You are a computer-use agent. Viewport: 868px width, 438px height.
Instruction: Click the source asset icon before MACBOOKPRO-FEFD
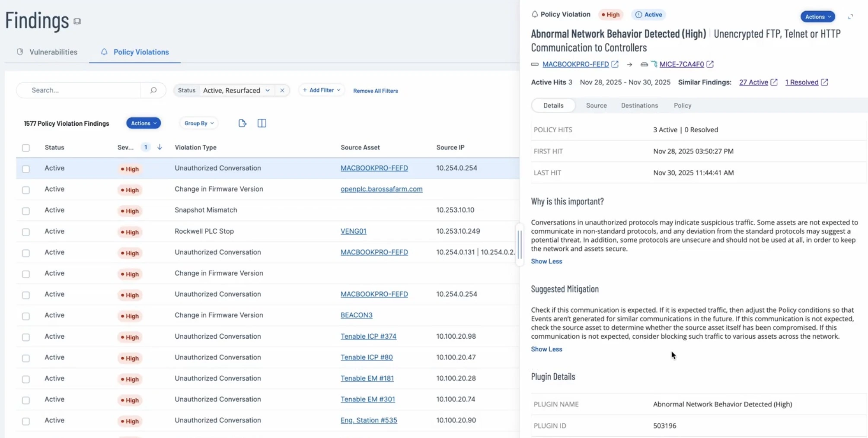535,64
